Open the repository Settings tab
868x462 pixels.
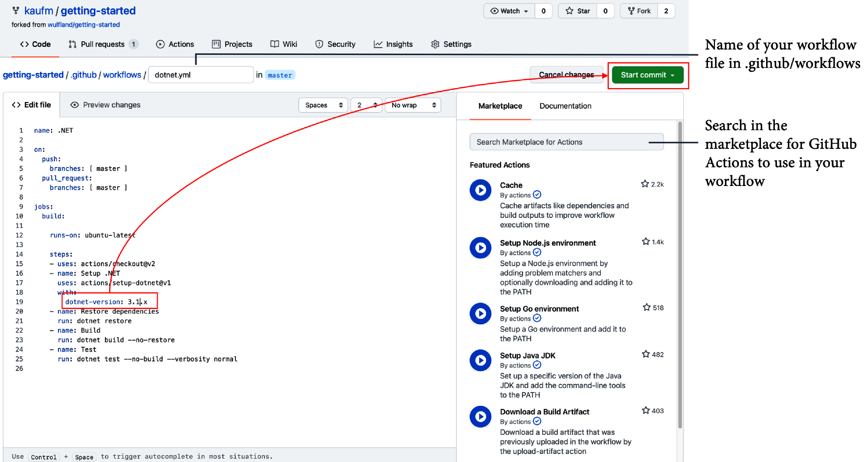pos(451,44)
